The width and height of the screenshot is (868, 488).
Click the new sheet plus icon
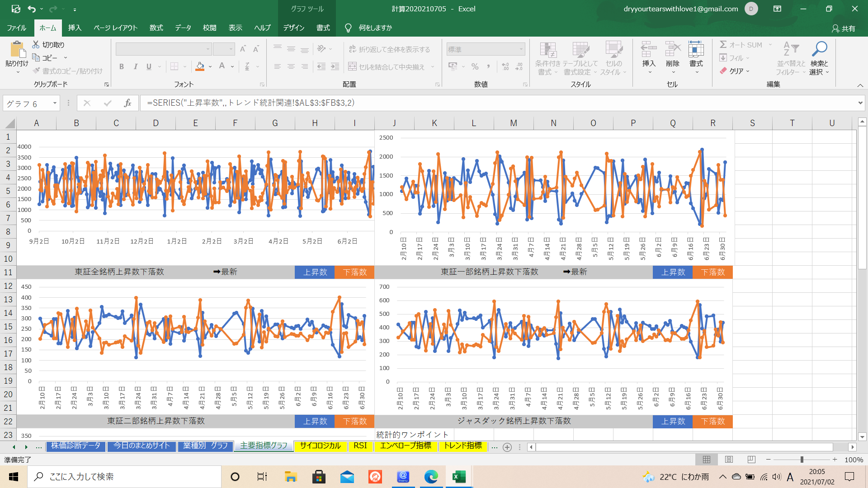pos(507,447)
